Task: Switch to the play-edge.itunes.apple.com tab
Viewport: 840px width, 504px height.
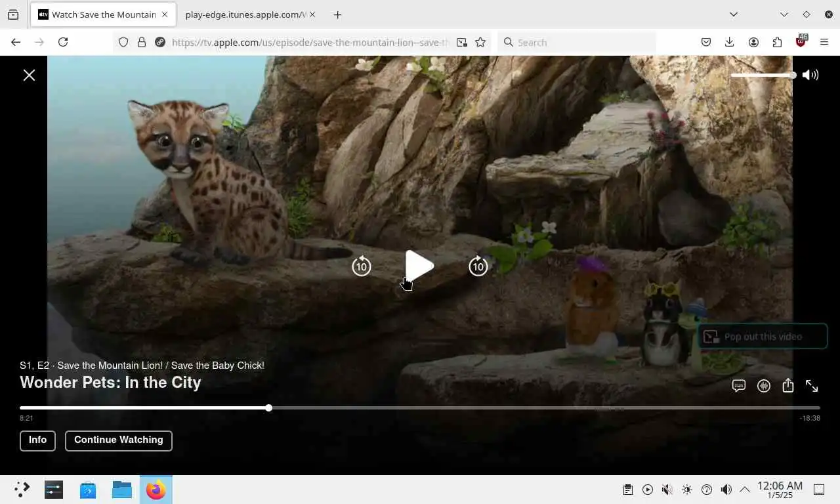Action: pos(246,14)
